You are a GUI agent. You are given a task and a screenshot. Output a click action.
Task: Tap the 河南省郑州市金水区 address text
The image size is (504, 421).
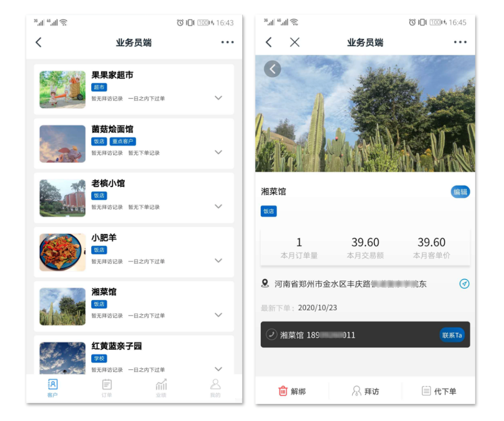350,284
